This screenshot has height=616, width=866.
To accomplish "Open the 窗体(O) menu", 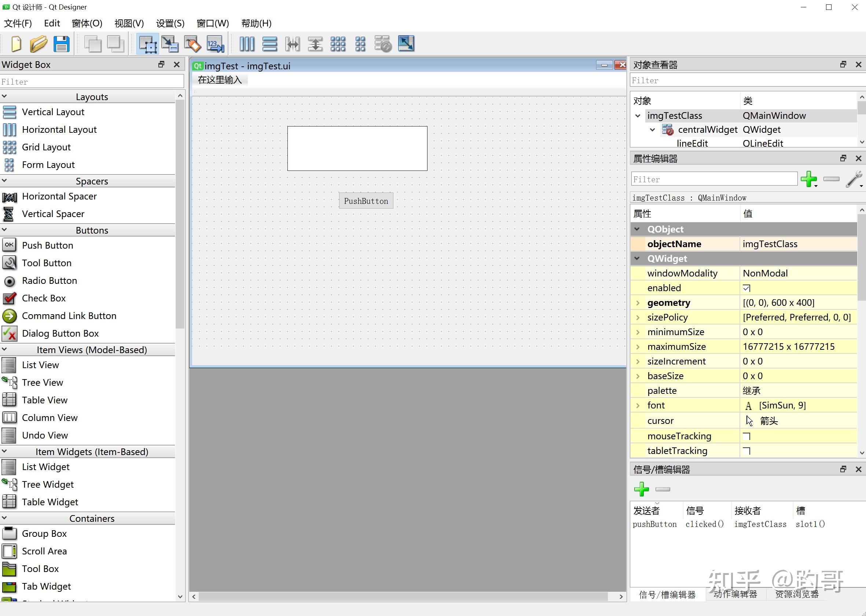I will coord(87,23).
